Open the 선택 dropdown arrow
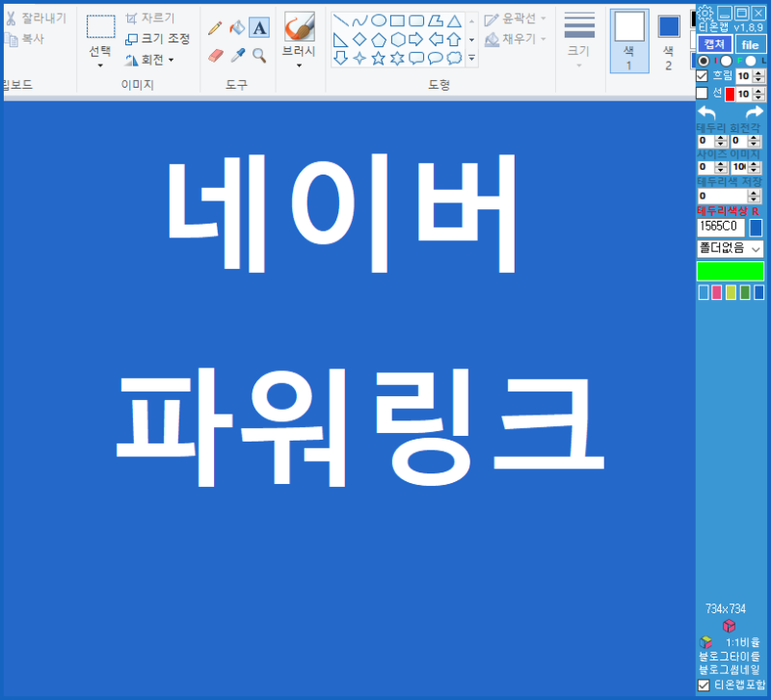The image size is (771, 700). point(100,65)
